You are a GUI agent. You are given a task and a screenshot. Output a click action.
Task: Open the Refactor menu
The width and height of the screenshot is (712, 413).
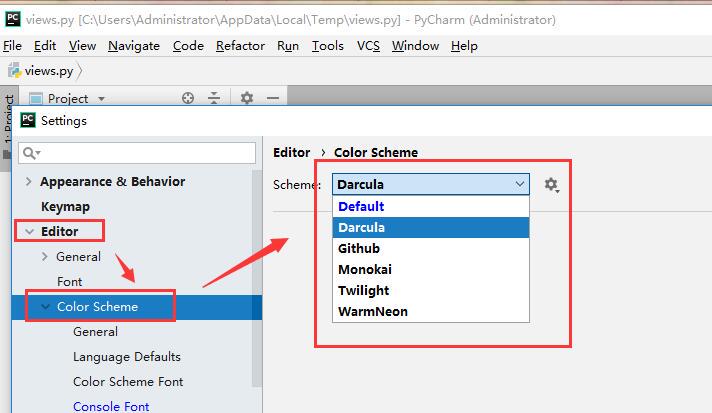click(x=240, y=46)
